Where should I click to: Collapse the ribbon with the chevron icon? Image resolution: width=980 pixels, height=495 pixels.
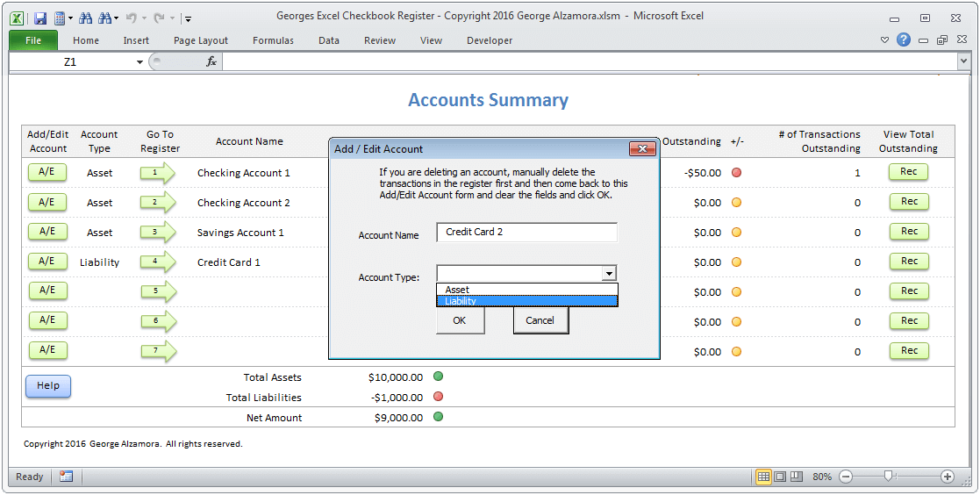[884, 40]
